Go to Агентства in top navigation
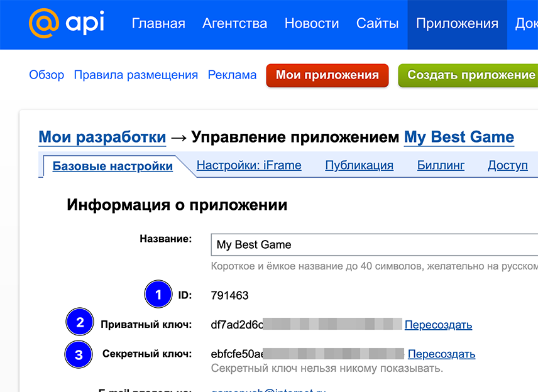Viewport: 538px width, 392px height. coord(234,24)
